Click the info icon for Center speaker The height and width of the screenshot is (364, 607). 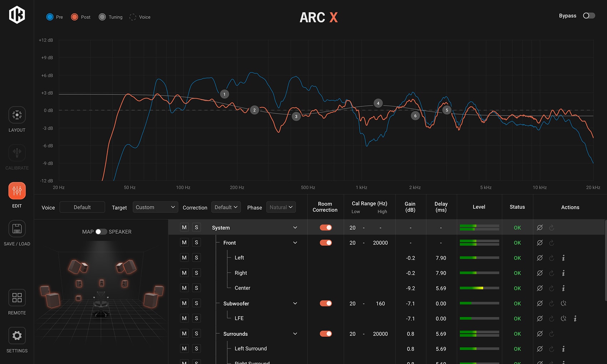[x=563, y=288]
